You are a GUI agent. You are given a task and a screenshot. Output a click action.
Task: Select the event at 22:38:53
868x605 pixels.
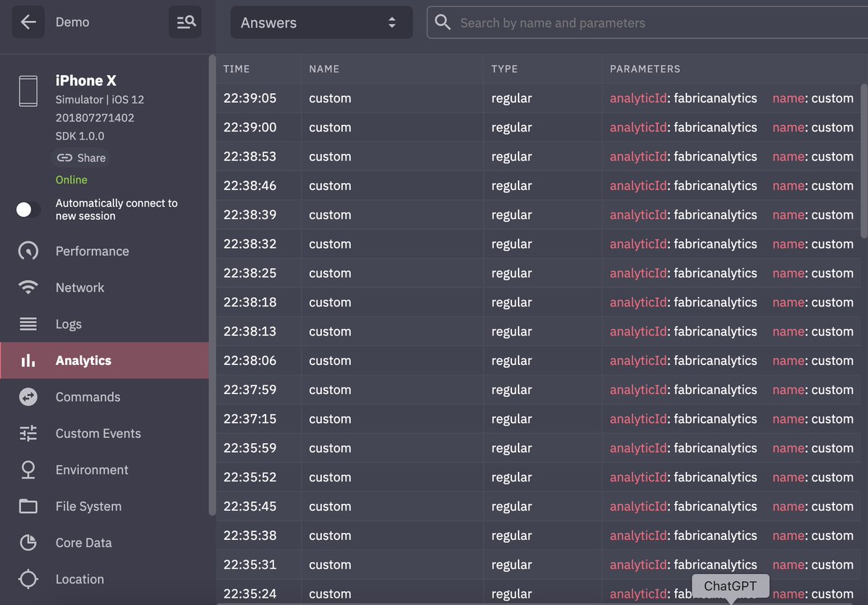[x=539, y=156]
